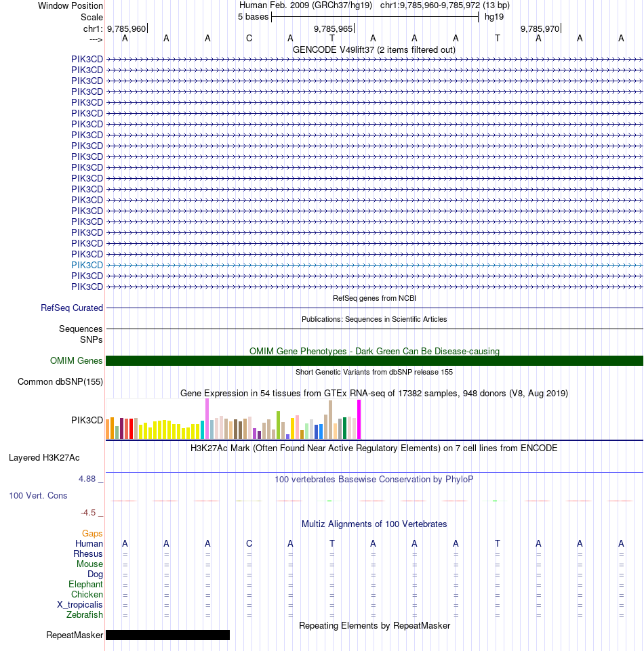644x651 pixels.
Task: Open the GTEx 'Gene Expression in 54 tissues' title
Action: (x=374, y=393)
